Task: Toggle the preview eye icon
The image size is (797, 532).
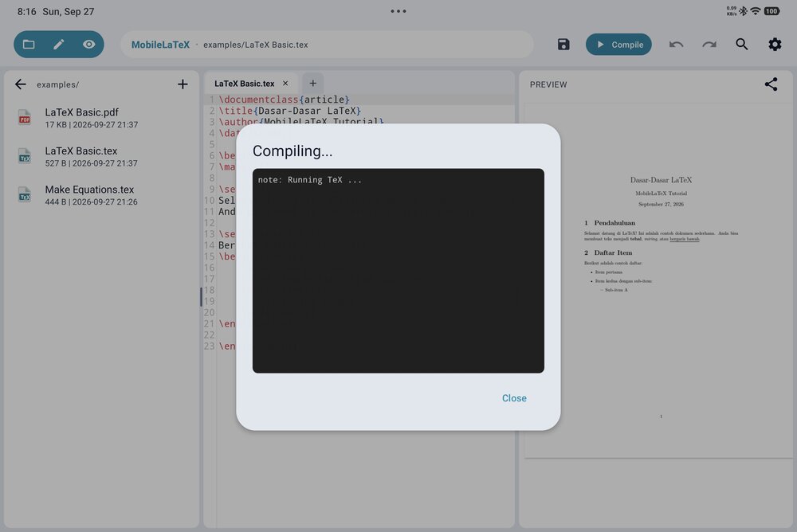Action: tap(88, 45)
